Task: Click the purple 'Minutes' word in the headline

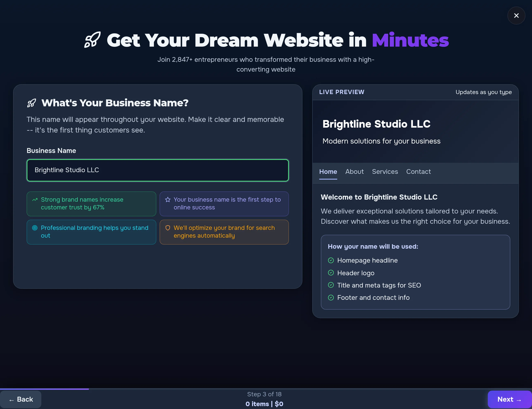Action: [410, 40]
